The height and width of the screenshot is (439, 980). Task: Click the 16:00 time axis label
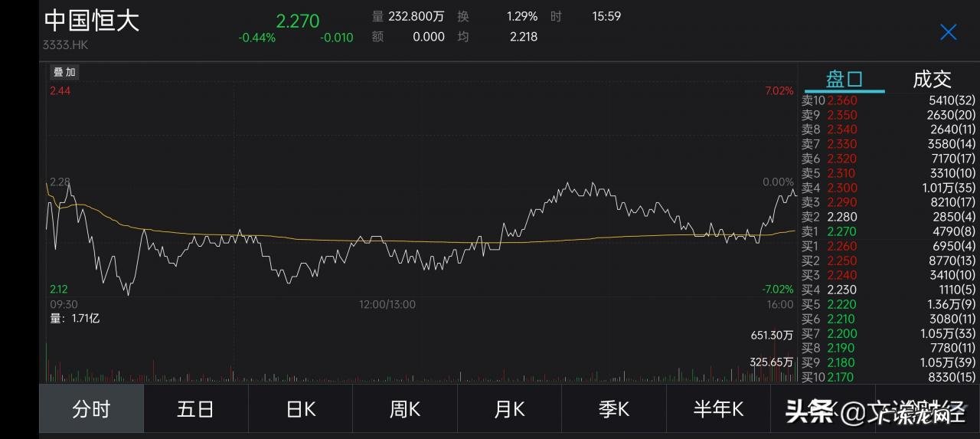tap(781, 304)
